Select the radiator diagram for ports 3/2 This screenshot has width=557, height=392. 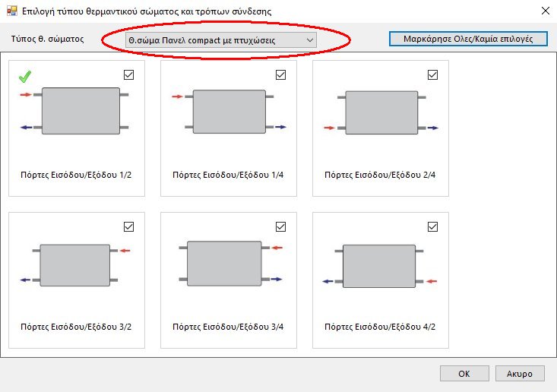pos(75,265)
